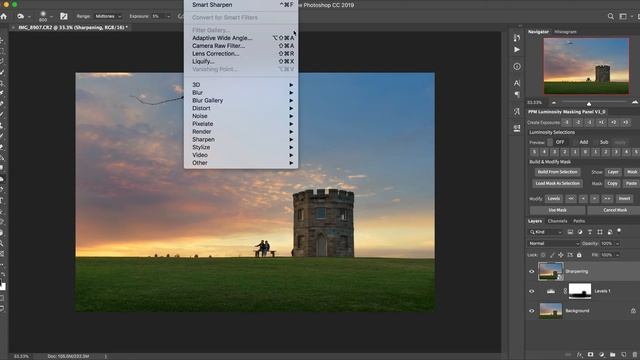Viewport: 640px width, 360px height.
Task: Click the Navigator zoom slider handle
Action: click(589, 104)
